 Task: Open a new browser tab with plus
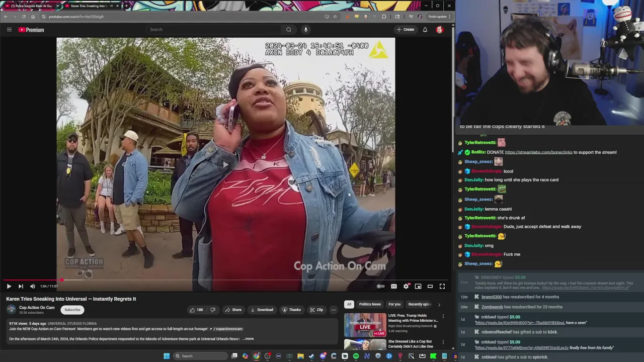coord(126,6)
